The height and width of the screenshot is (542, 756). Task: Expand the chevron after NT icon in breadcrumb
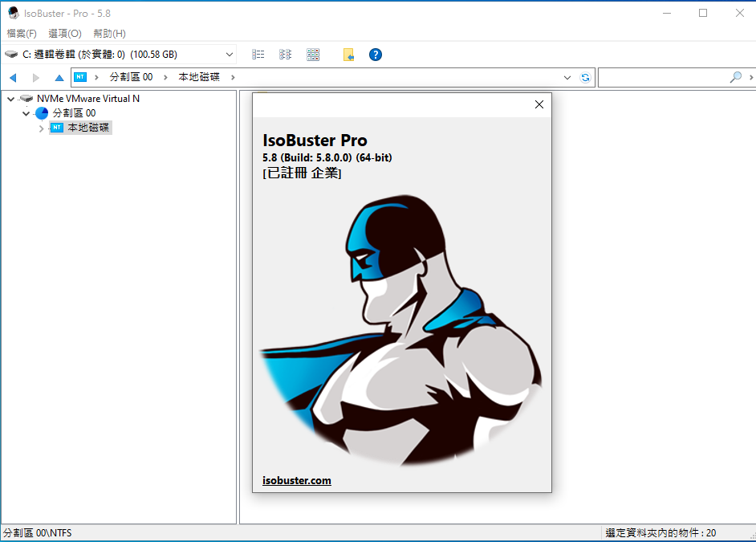pyautogui.click(x=96, y=77)
